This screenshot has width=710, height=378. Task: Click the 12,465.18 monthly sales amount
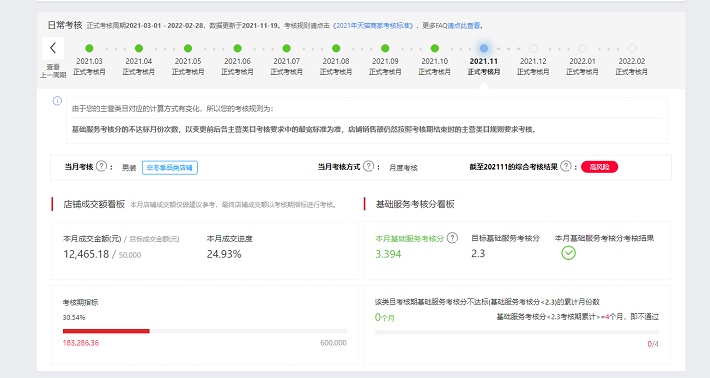tap(86, 254)
